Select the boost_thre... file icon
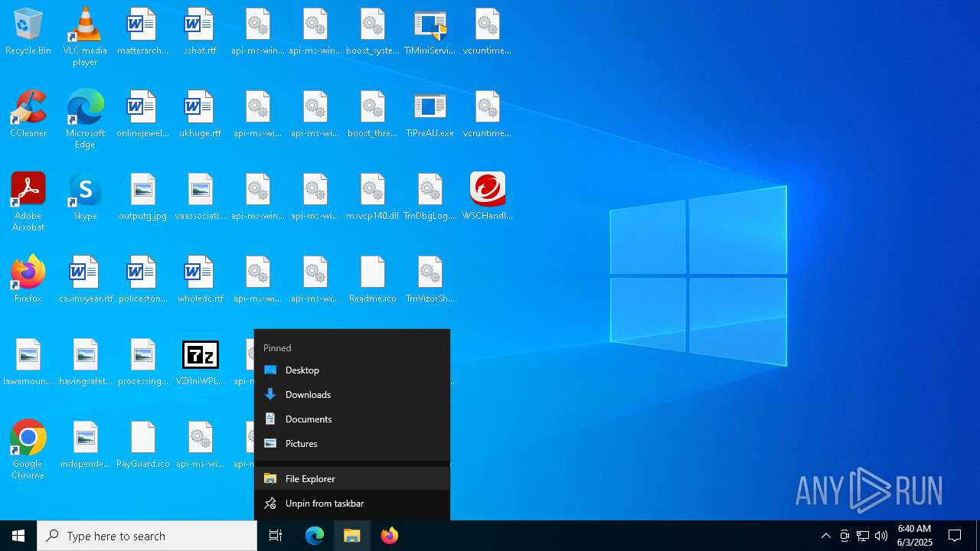 [373, 114]
